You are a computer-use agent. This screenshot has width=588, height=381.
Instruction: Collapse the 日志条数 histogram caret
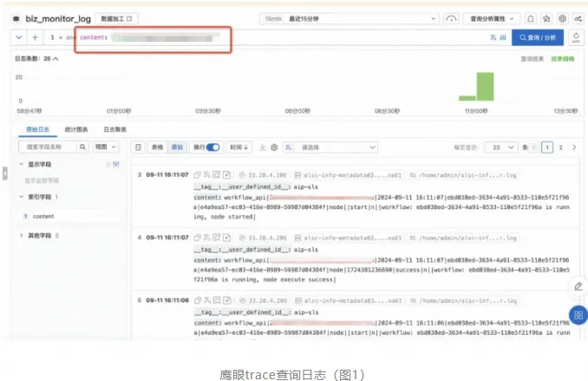coord(56,58)
